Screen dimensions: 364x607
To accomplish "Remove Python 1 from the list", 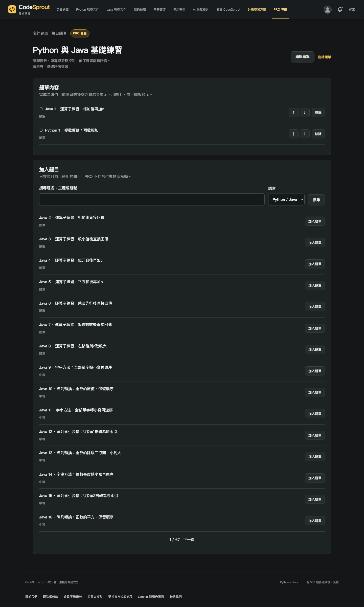I will coord(318,134).
